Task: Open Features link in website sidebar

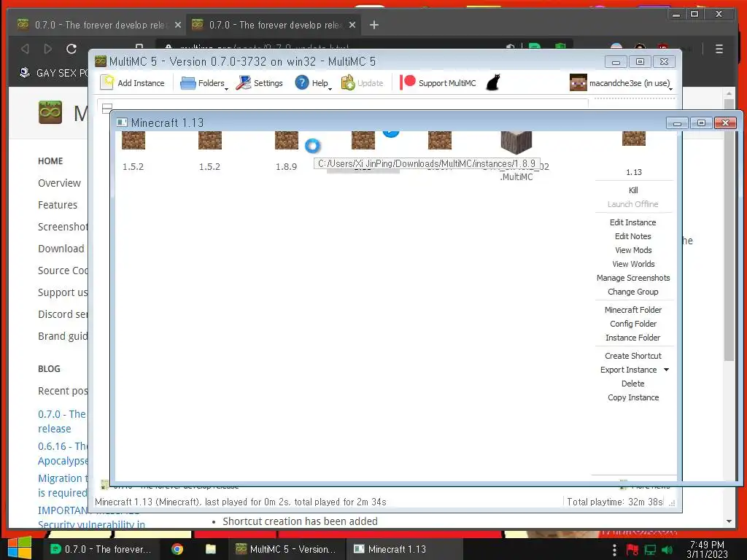Action: tap(58, 205)
